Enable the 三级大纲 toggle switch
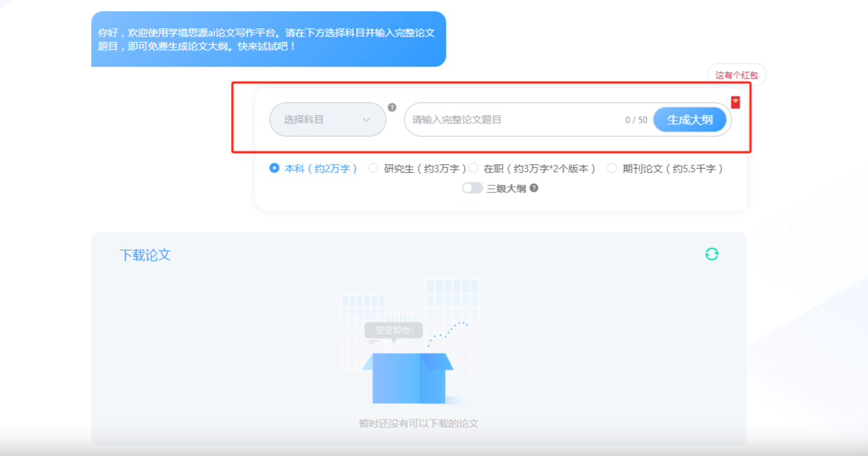This screenshot has width=868, height=456. (x=472, y=188)
